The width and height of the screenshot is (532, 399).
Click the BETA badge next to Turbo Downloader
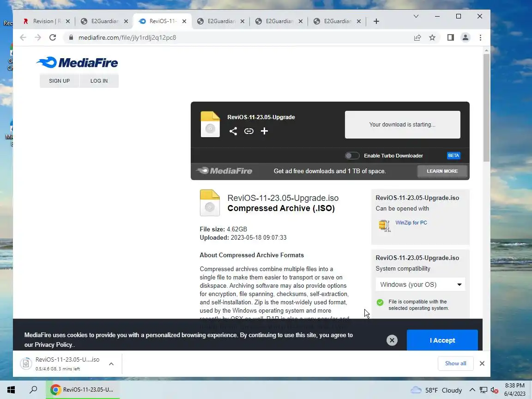coord(453,155)
